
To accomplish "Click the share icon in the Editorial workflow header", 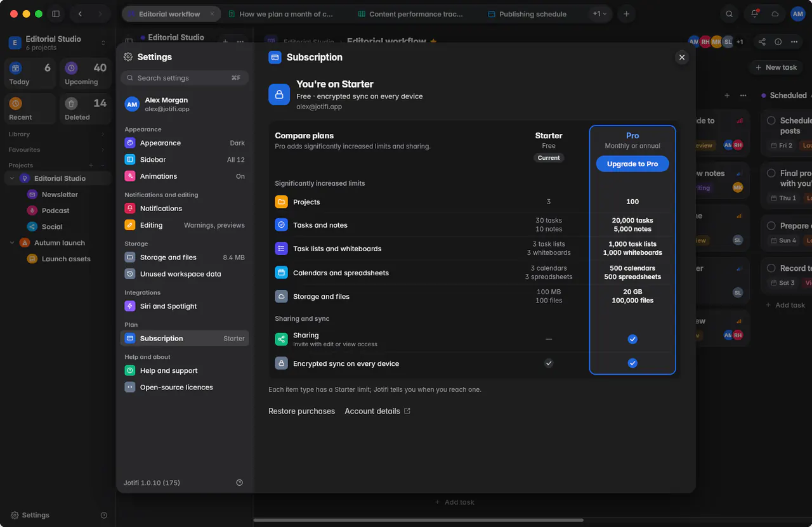I will [762, 42].
